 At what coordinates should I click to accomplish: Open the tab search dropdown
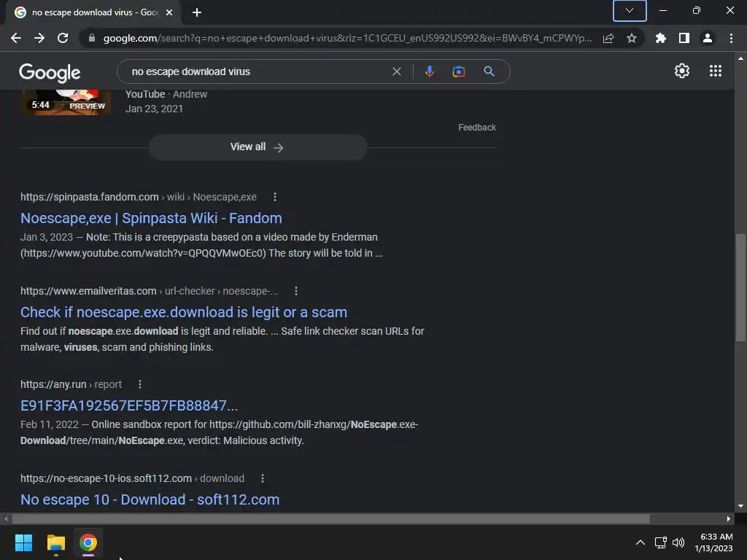(630, 11)
